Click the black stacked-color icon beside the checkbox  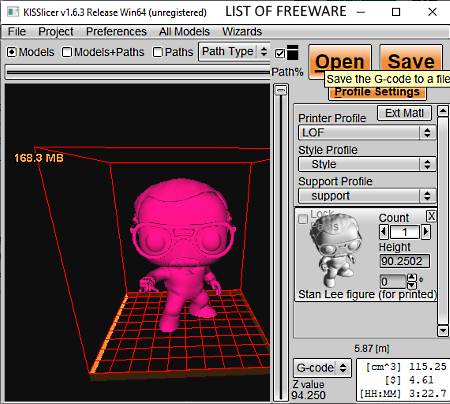tap(292, 53)
